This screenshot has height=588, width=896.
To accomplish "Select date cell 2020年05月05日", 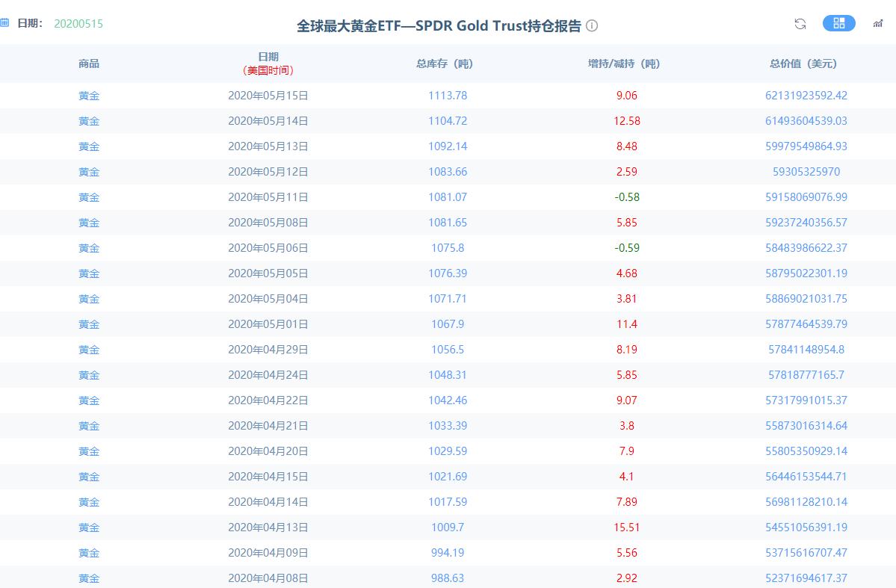I will [268, 273].
